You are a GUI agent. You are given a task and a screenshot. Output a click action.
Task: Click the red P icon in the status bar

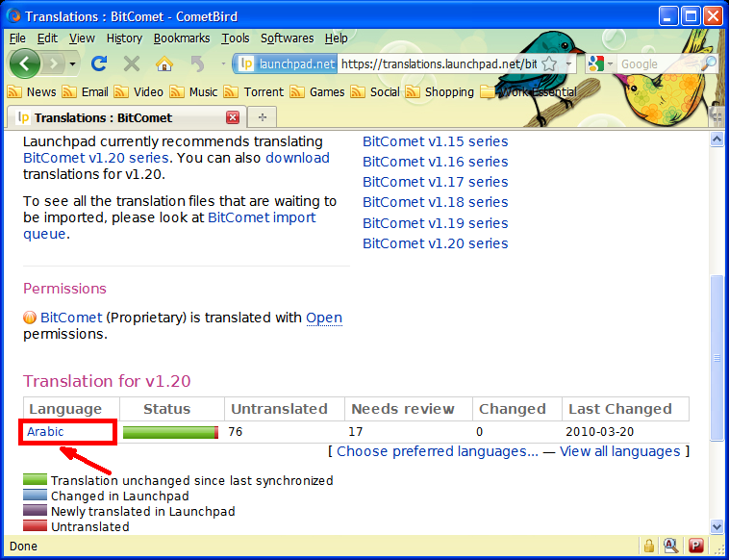(695, 547)
